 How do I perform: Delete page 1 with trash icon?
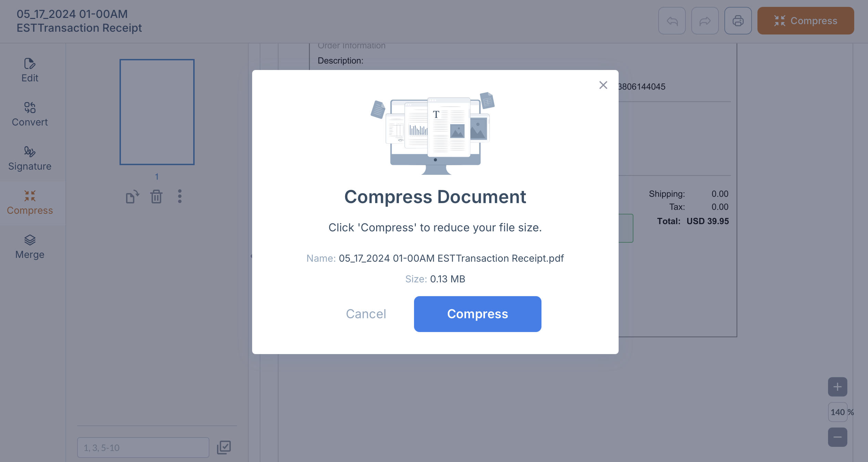pyautogui.click(x=156, y=197)
